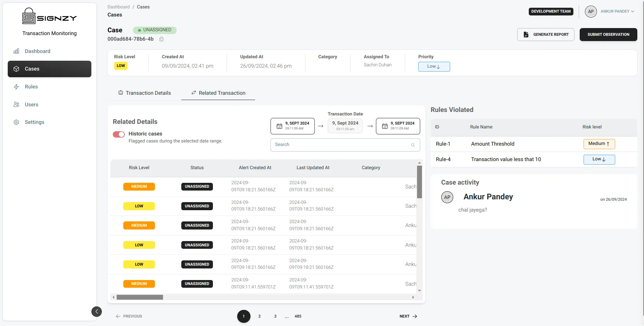Open the Priority Low dropdown
This screenshot has width=644, height=326.
[434, 67]
